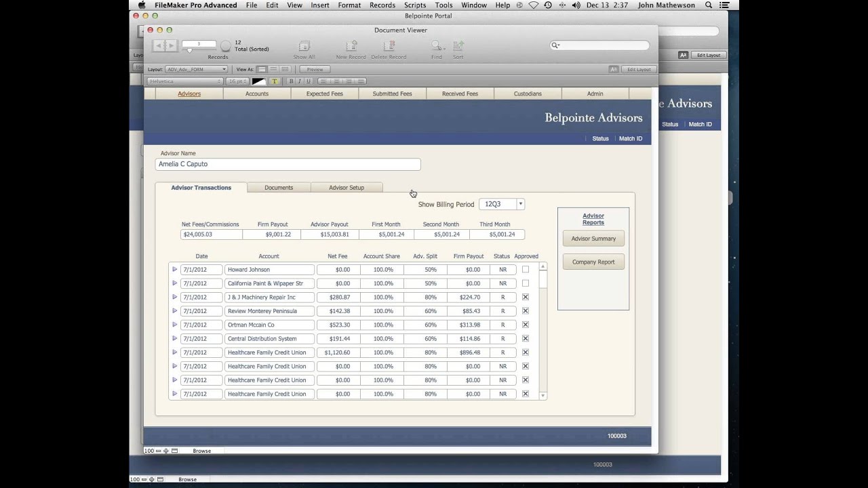Toggle status toolbar icon at bottom

[174, 451]
